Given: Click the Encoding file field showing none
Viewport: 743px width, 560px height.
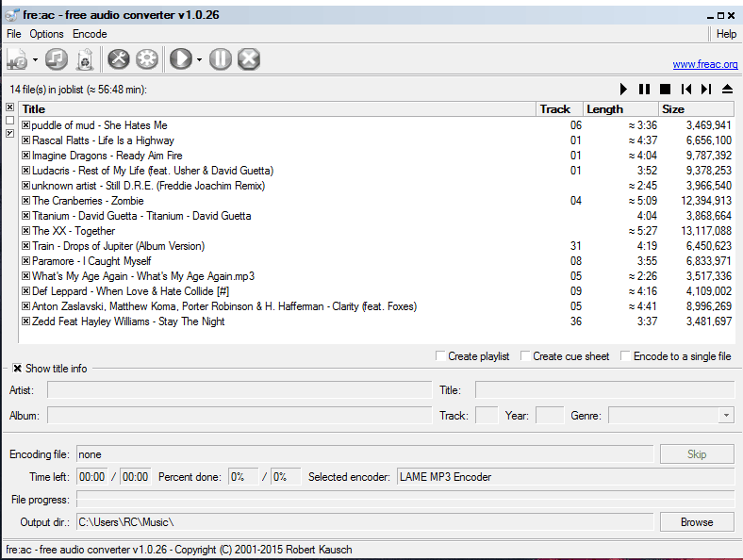Looking at the screenshot, I should click(x=365, y=454).
